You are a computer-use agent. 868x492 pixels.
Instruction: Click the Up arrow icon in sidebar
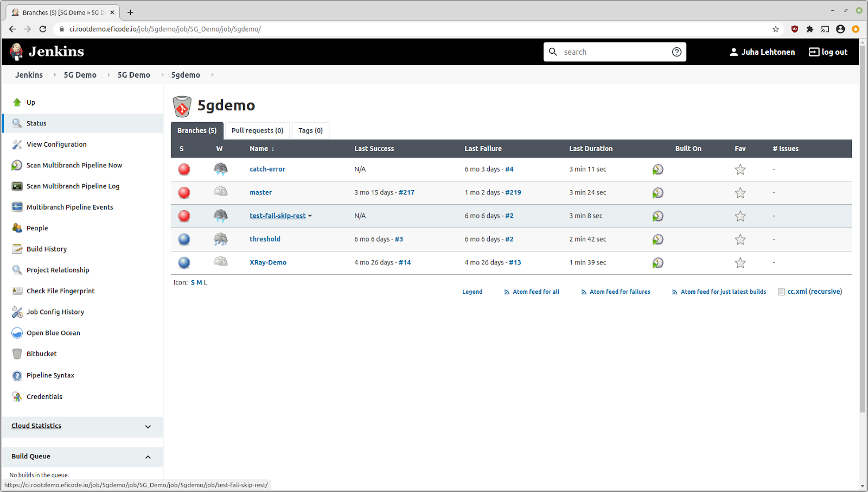coord(17,102)
